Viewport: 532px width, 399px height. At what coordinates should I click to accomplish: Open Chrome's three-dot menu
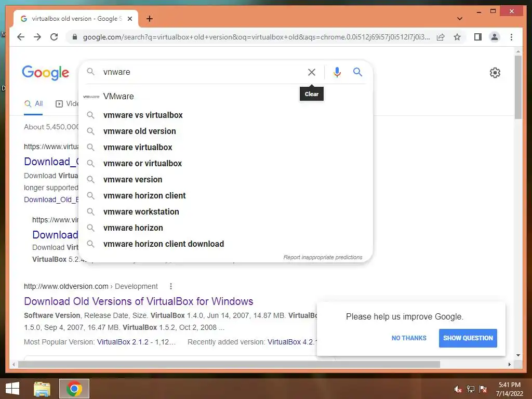[511, 37]
